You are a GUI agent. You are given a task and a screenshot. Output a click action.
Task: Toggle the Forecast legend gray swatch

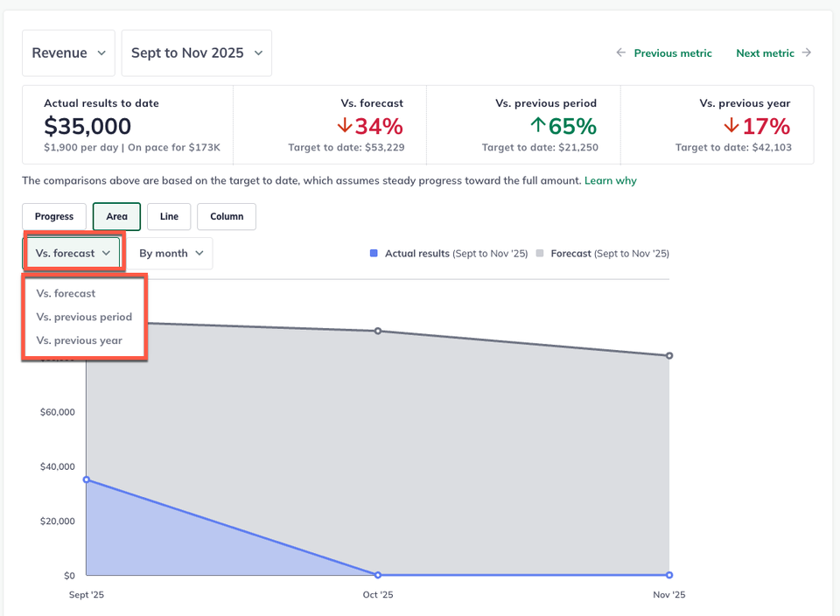(540, 254)
